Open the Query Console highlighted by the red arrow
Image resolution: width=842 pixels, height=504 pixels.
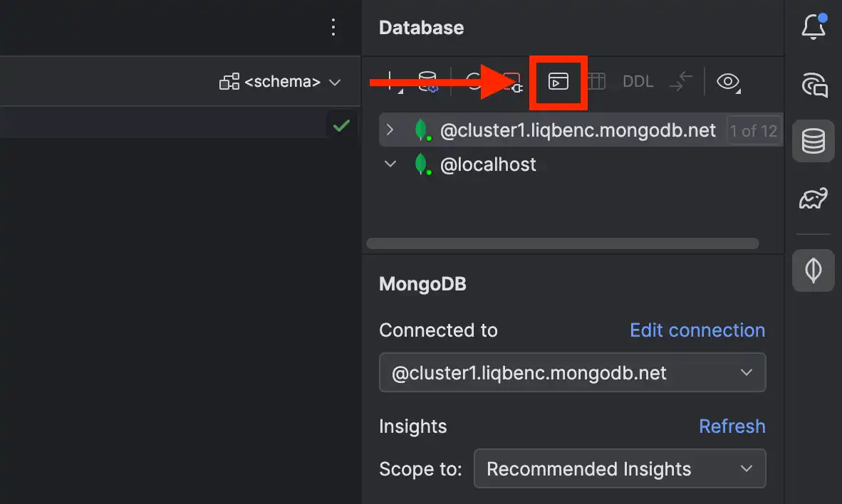coord(558,81)
